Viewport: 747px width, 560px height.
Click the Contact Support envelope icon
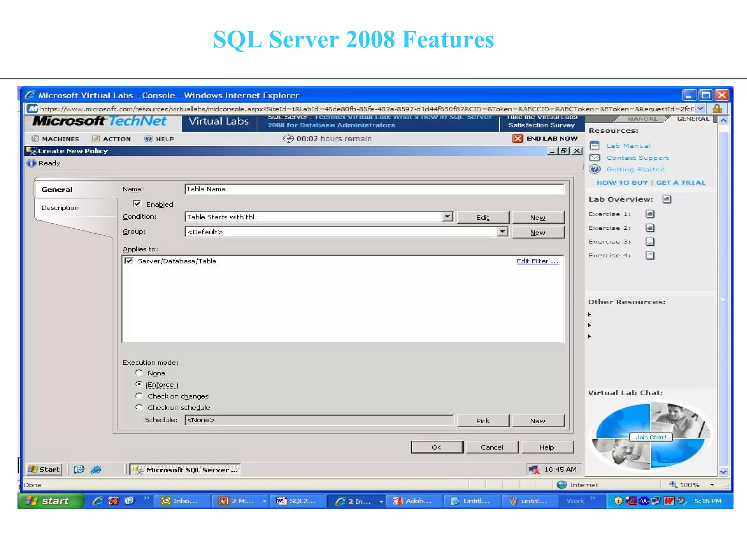tap(595, 157)
